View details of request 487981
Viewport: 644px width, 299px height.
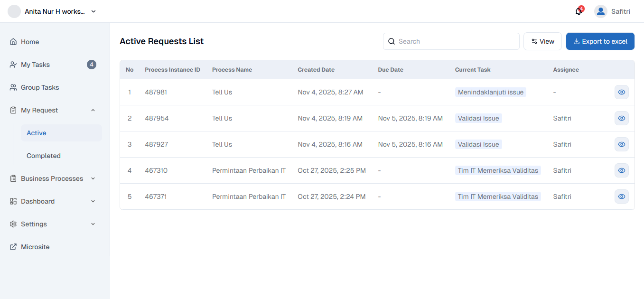[621, 92]
